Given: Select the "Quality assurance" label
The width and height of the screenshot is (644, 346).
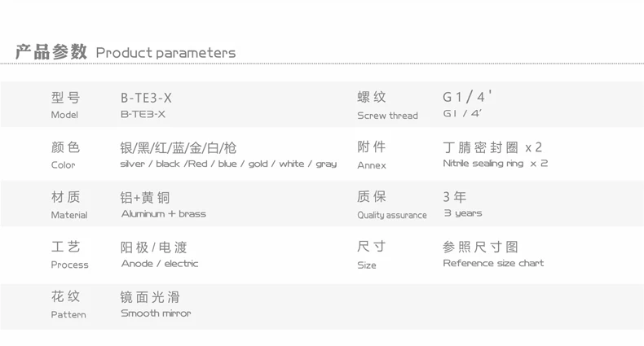Looking at the screenshot, I should click(x=391, y=215).
